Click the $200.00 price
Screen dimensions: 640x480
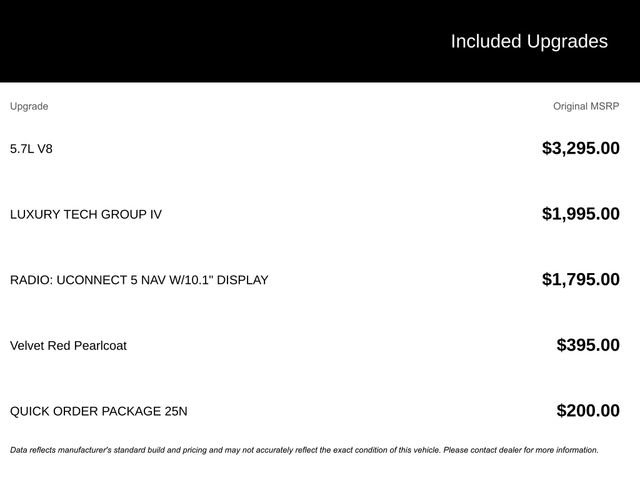588,411
